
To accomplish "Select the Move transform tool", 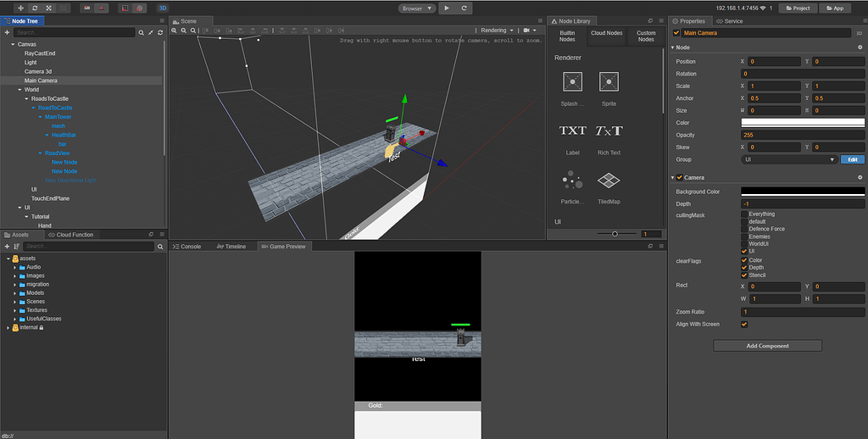I will pyautogui.click(x=20, y=8).
